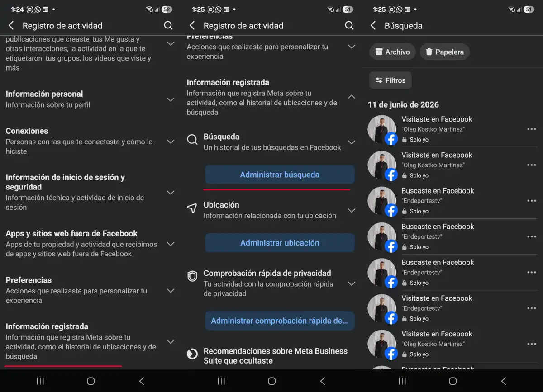Tap the search icon on the left Registro de actividad screen
The width and height of the screenshot is (543, 392).
coord(168,25)
